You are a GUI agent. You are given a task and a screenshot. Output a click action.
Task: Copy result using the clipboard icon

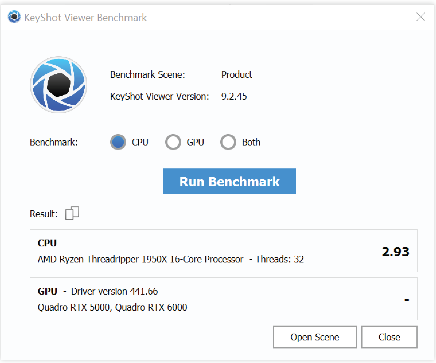(x=72, y=213)
